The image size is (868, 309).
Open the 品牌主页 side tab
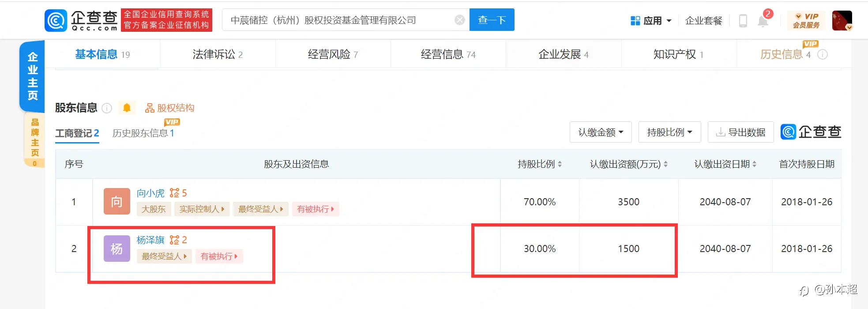pos(34,139)
